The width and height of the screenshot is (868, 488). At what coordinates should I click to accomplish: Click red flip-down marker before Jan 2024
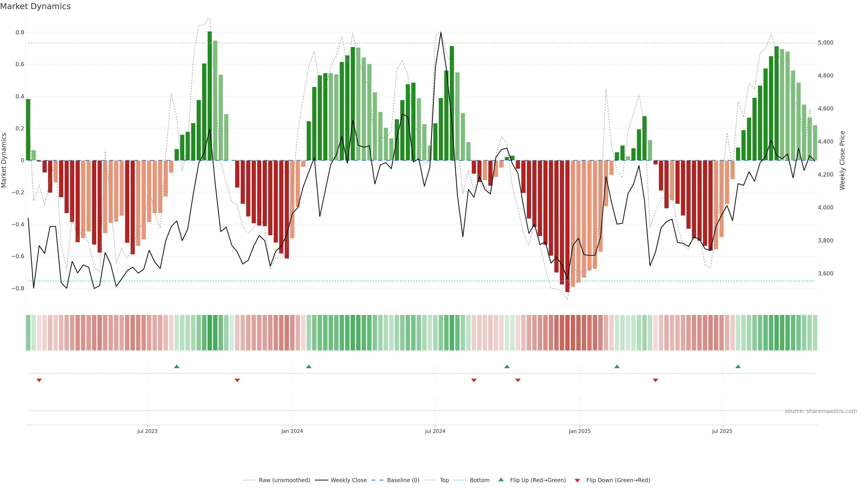[x=237, y=380]
